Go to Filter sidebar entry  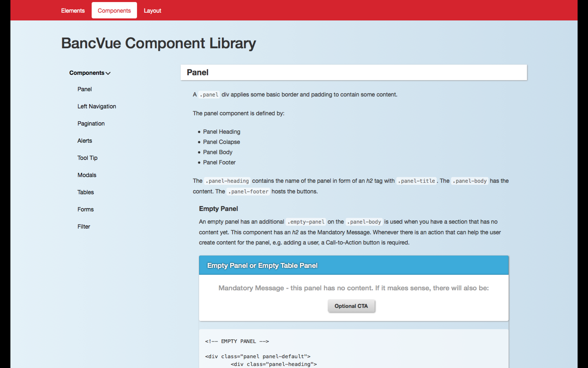(84, 226)
